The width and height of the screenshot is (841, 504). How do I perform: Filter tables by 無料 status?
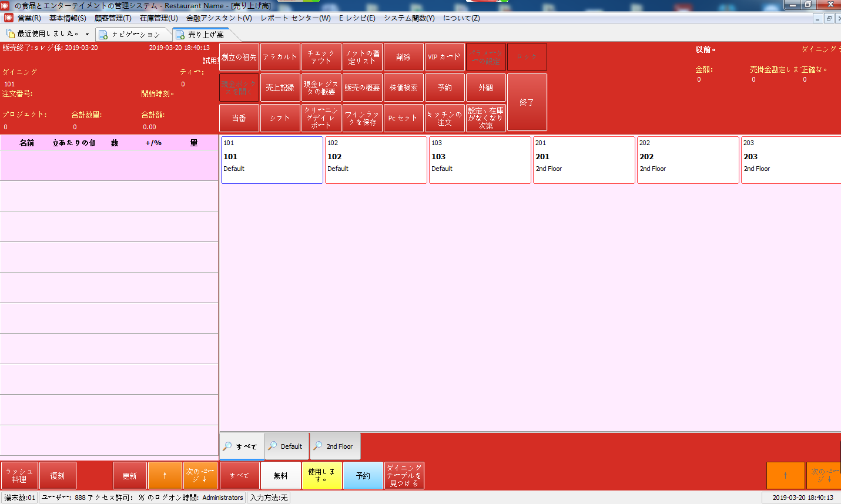pyautogui.click(x=281, y=476)
